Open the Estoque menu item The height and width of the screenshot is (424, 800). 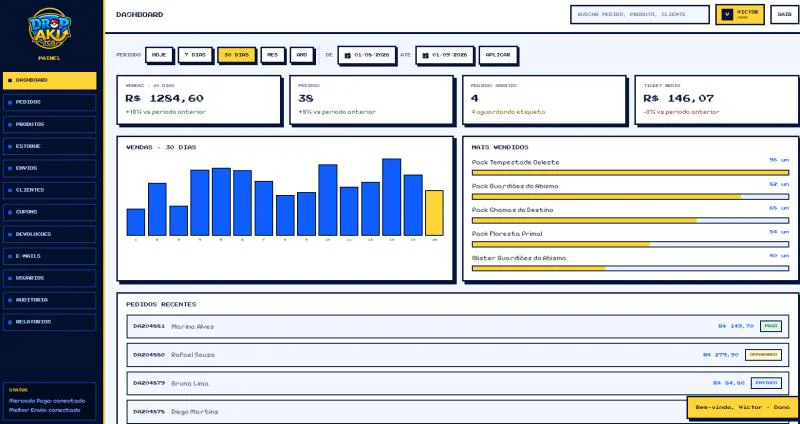49,146
